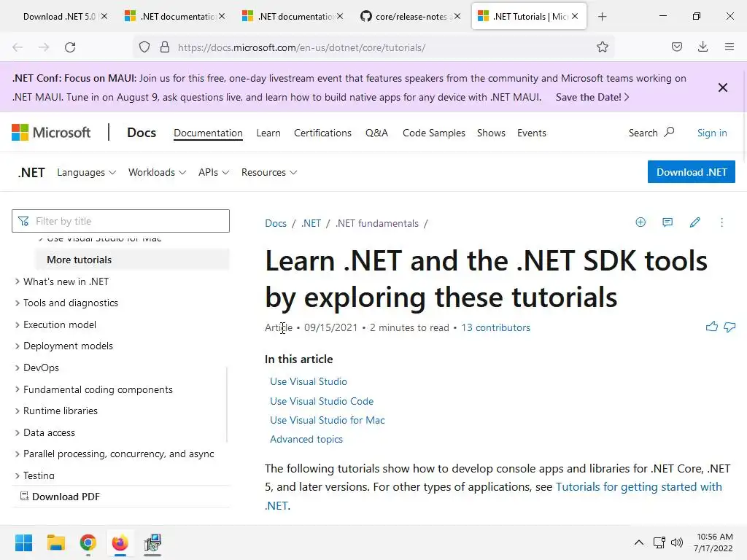Follow the Use Visual Studio Code link
747x560 pixels.
(322, 401)
